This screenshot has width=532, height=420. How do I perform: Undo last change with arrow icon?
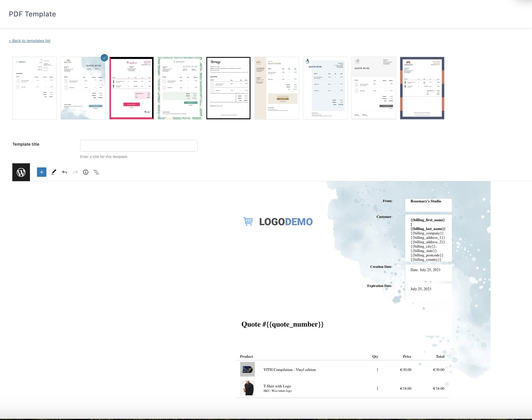click(x=65, y=172)
